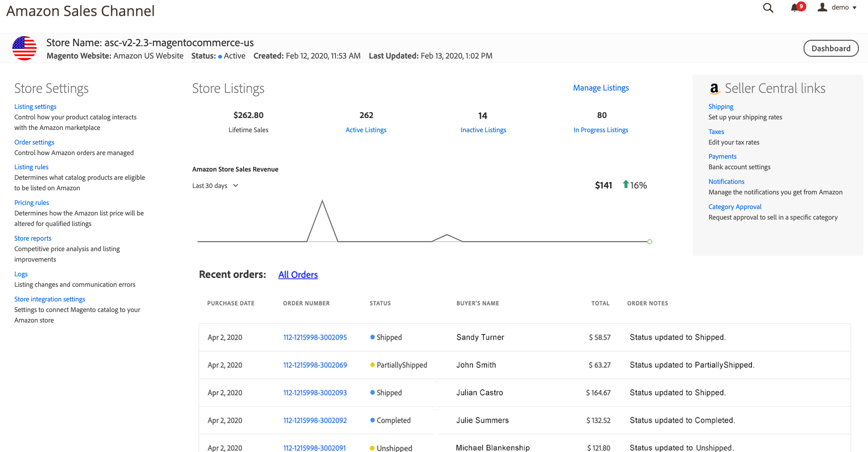
Task: Click the green revenue increase arrow
Action: tap(626, 184)
